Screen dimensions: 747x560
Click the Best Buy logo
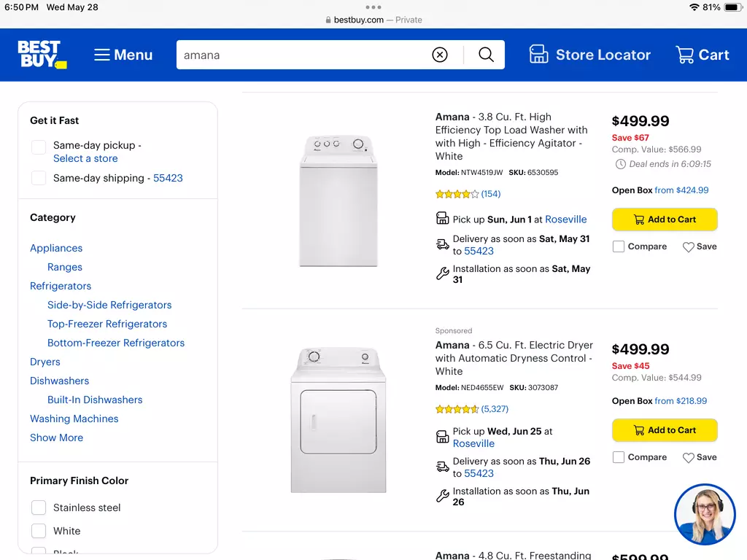(x=42, y=54)
